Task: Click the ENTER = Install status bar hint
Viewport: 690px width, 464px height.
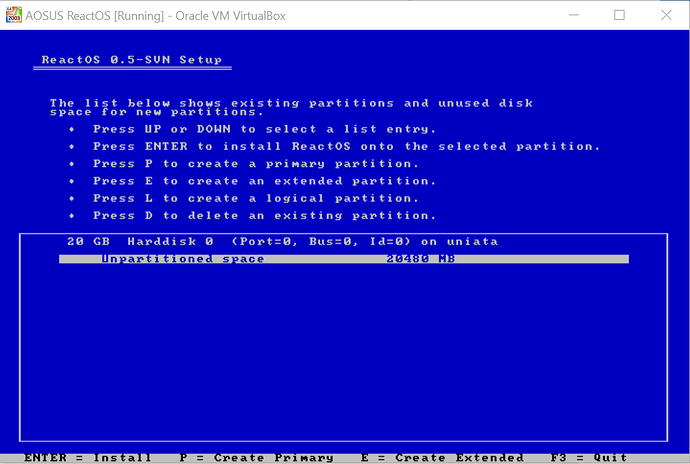Action: pos(88,457)
